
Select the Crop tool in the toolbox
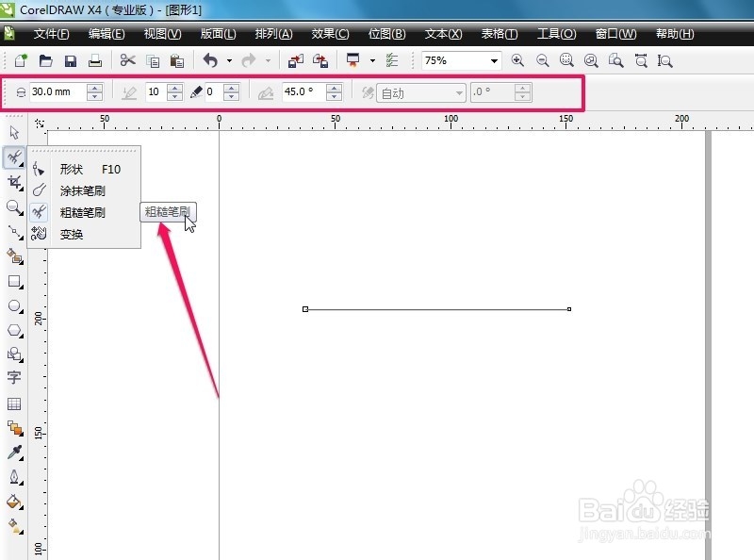14,182
